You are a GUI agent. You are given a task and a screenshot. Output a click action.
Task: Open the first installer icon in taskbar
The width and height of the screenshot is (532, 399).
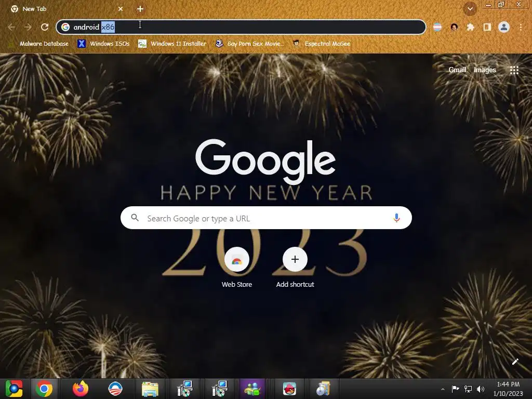185,389
